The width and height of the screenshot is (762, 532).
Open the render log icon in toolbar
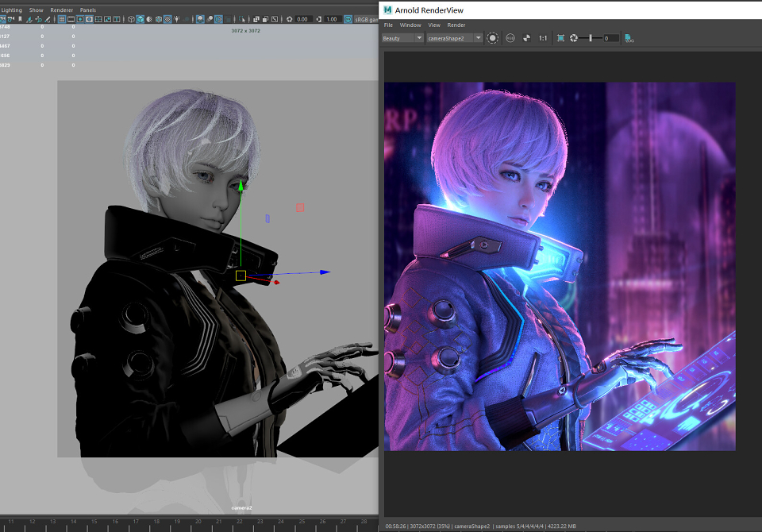[629, 38]
